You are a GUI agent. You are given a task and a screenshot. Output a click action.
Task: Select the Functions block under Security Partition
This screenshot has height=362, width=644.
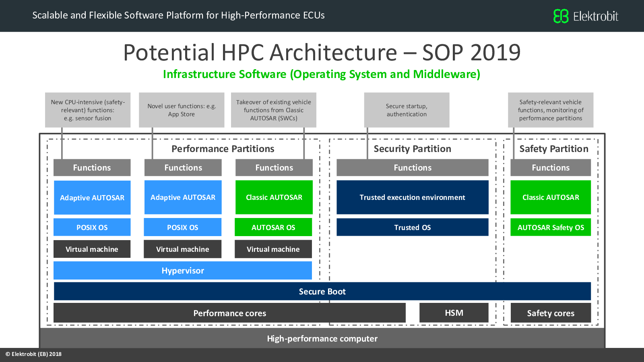pos(413,168)
